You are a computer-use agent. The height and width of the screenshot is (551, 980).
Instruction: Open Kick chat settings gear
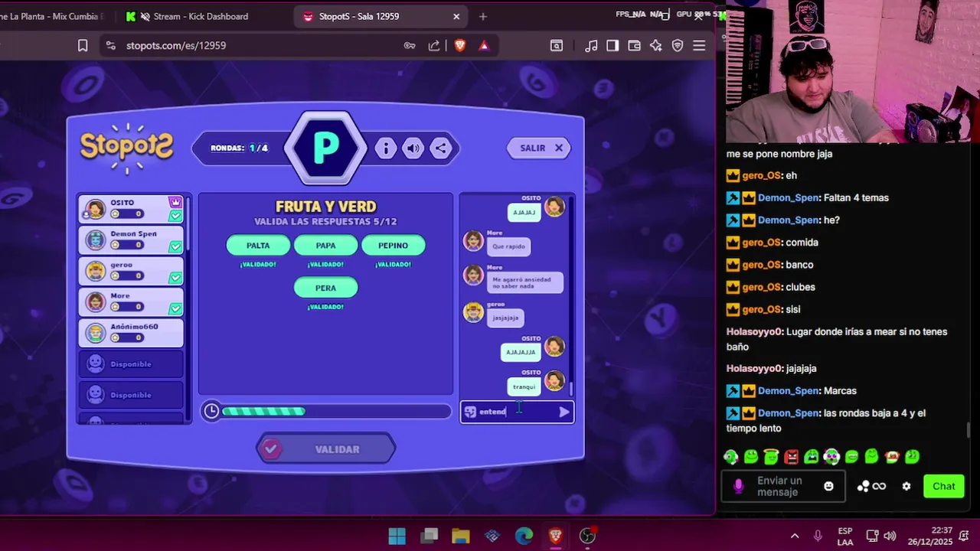click(906, 486)
